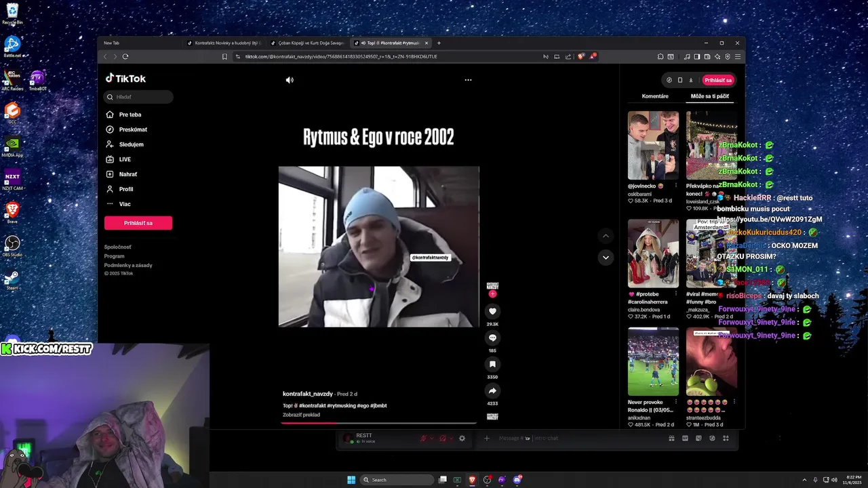Open the Windows Start menu
Image resolution: width=868 pixels, height=488 pixels.
pyautogui.click(x=351, y=480)
